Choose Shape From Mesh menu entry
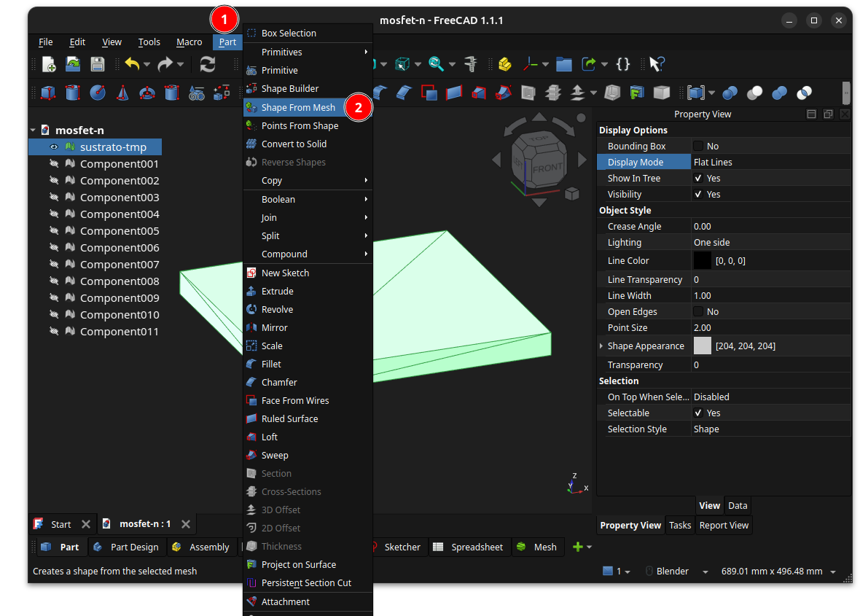 308,107
